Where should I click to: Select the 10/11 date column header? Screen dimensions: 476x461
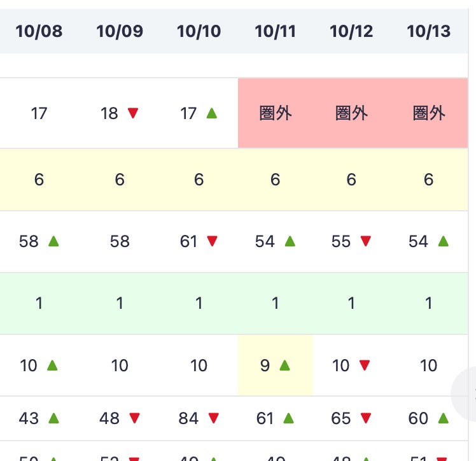pyautogui.click(x=275, y=31)
